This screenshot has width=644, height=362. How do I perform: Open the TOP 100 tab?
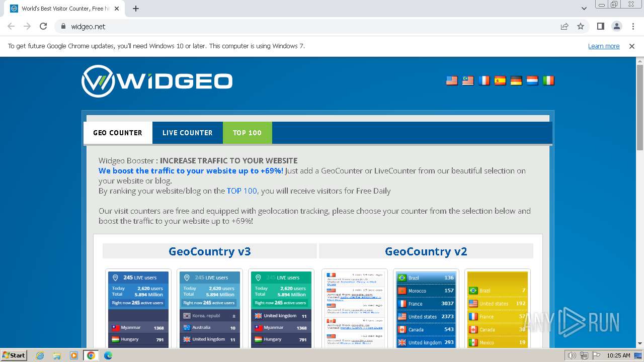[247, 133]
